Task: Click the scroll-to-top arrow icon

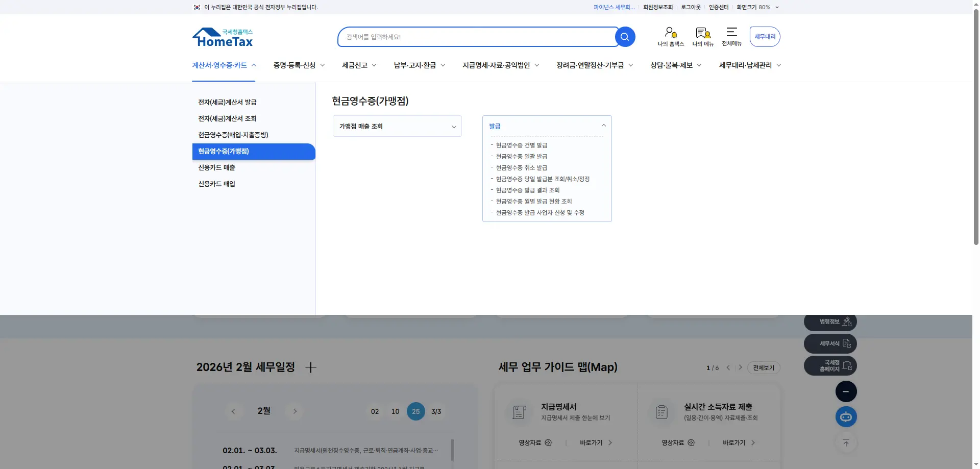Action: click(846, 442)
